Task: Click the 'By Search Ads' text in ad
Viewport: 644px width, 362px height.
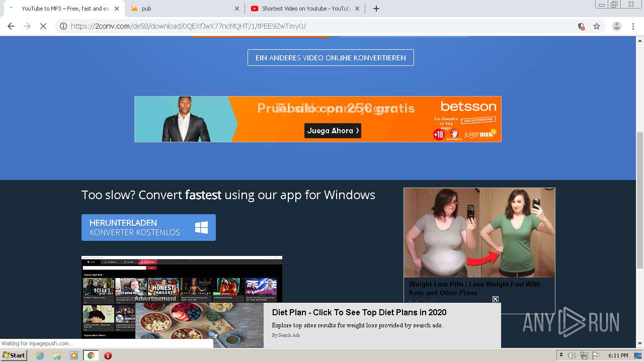Action: click(286, 335)
